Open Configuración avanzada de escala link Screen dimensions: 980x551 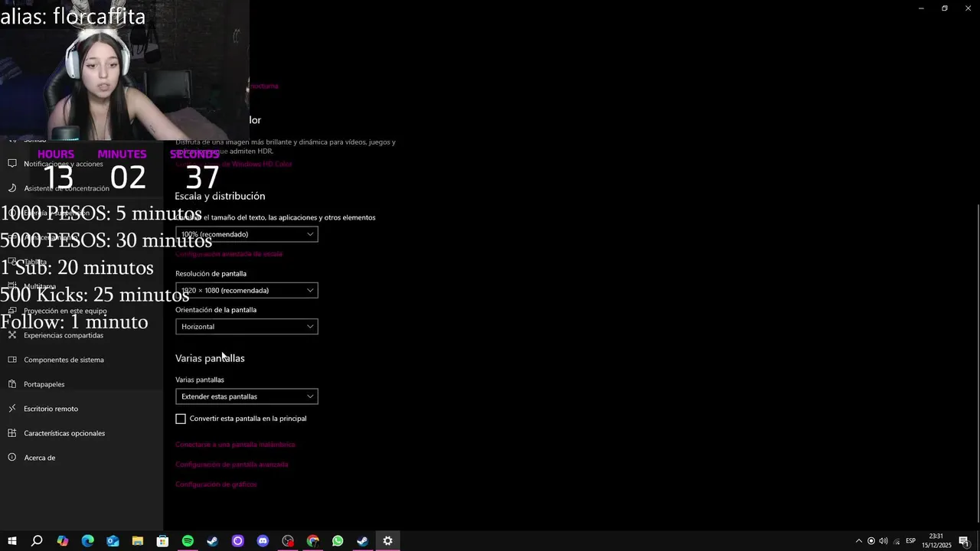[229, 254]
